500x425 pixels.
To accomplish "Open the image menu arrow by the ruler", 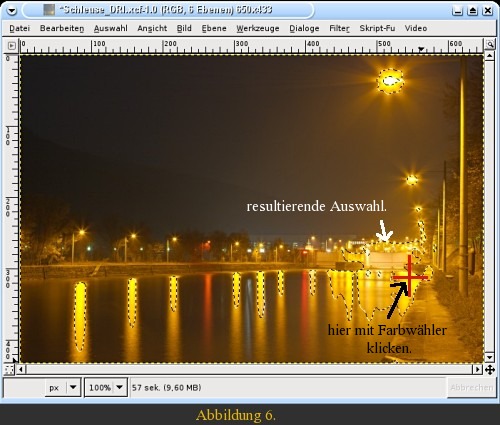I will [x=11, y=45].
